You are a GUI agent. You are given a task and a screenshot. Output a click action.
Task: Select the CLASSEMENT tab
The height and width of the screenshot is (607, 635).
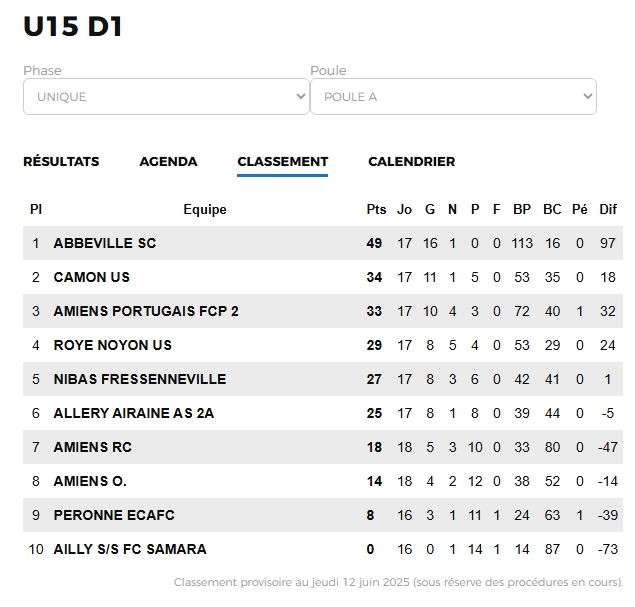tap(283, 162)
